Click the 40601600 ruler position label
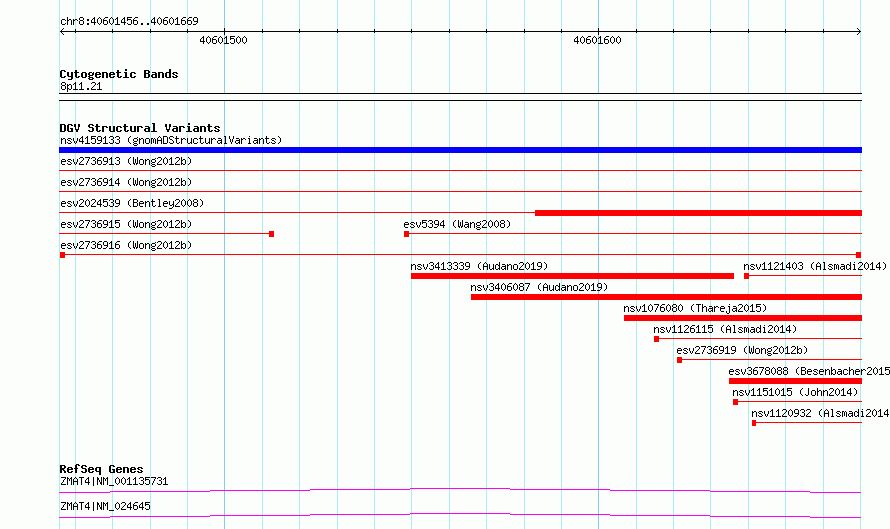890x529 pixels. click(597, 40)
